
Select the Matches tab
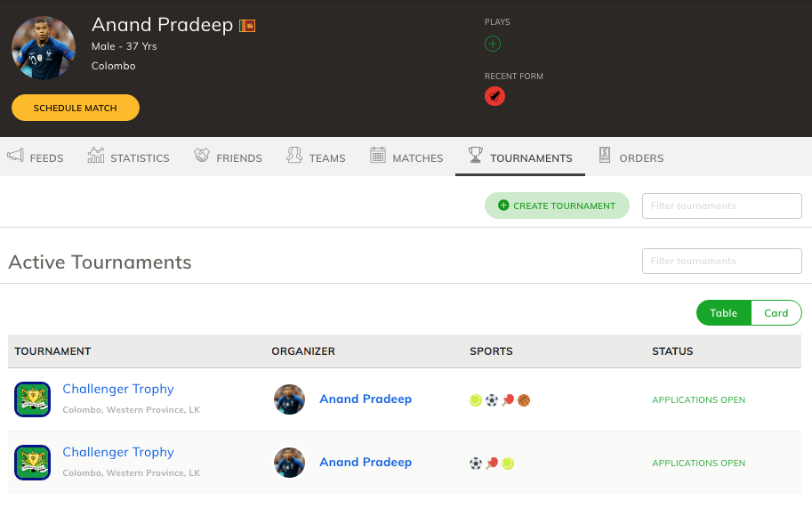click(x=406, y=157)
